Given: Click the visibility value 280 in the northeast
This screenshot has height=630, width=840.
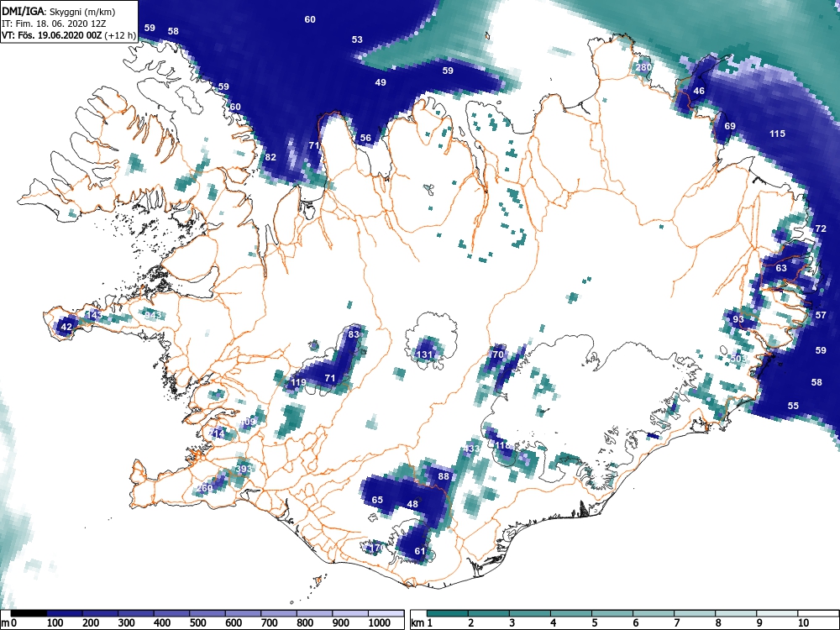Looking at the screenshot, I should [x=643, y=67].
